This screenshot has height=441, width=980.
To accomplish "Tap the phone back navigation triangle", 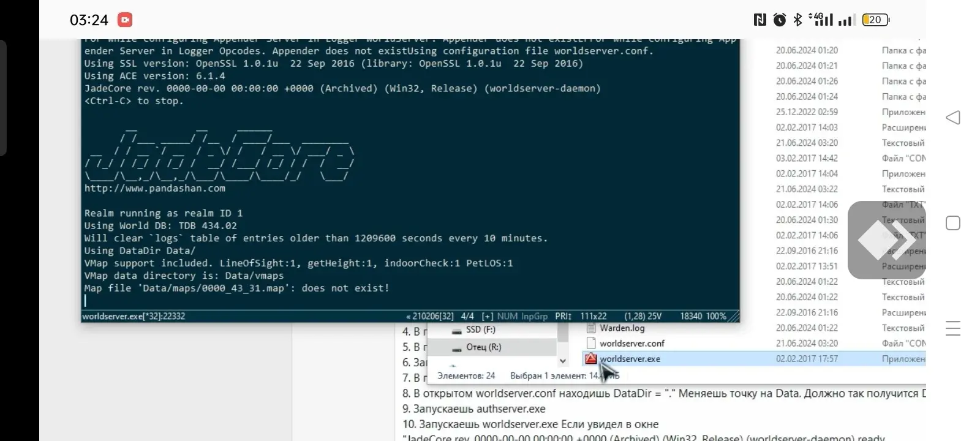I will 953,118.
